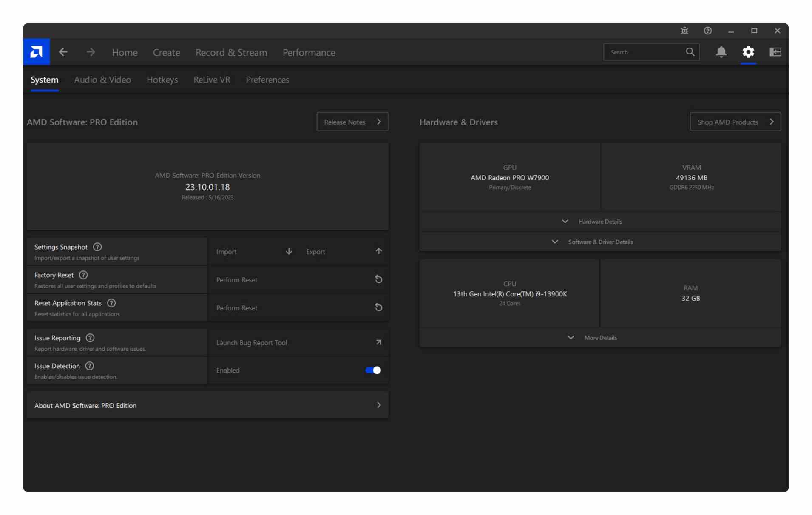Switch to the Hotkeys sub-tab

pos(162,80)
